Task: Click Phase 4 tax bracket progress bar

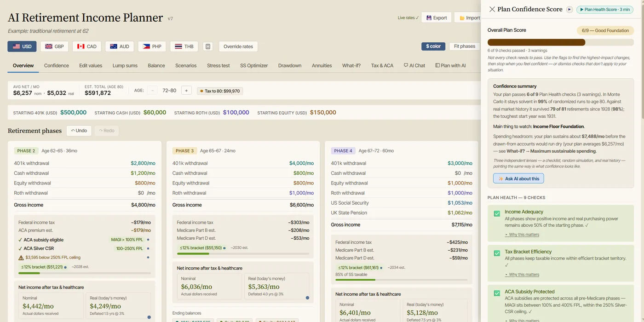Action: point(401,280)
